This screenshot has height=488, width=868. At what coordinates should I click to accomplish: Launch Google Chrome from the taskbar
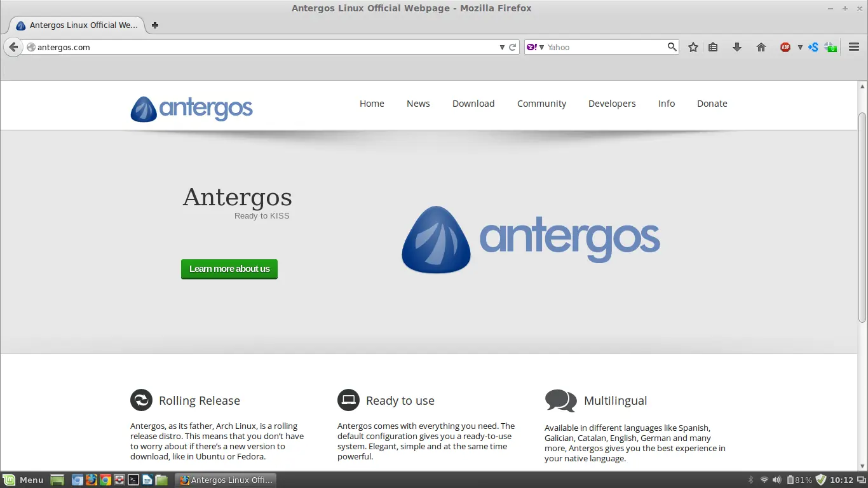[105, 480]
